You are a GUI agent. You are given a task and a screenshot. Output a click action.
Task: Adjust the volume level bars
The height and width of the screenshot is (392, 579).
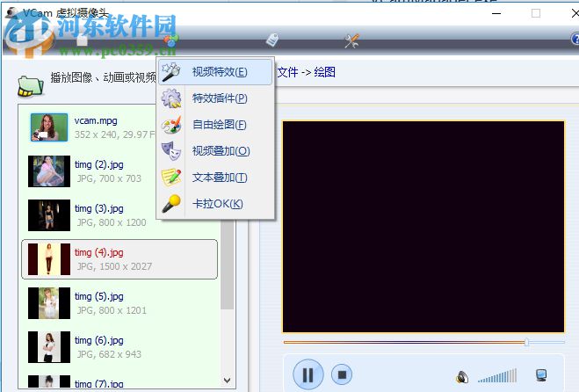click(x=497, y=376)
